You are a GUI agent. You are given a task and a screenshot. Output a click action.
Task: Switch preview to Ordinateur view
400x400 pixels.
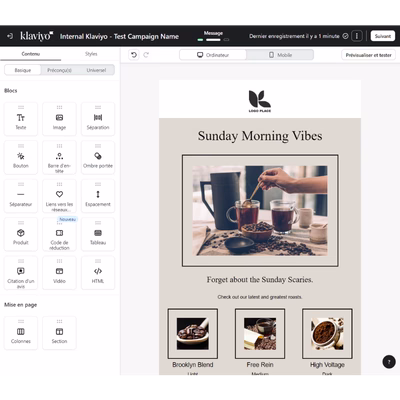coord(213,55)
